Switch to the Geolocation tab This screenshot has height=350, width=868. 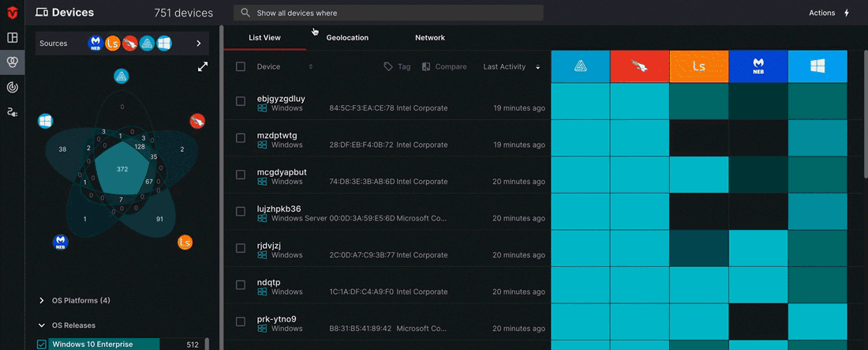point(347,38)
